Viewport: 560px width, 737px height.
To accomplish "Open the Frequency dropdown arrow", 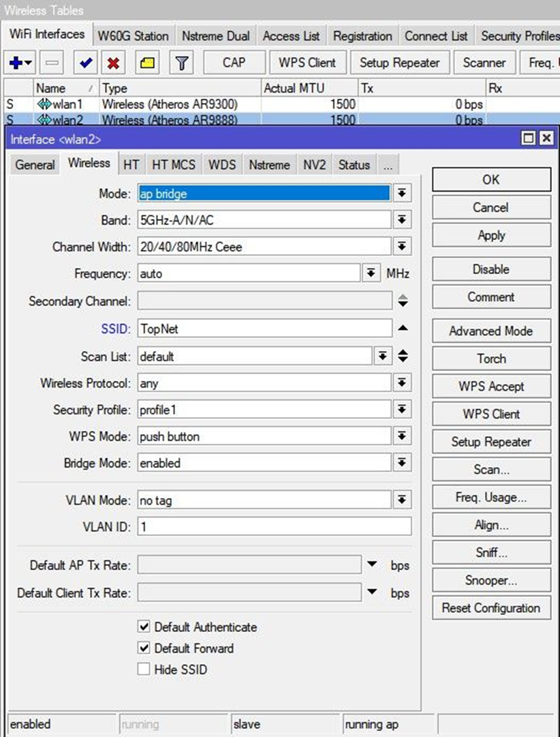I will click(371, 273).
